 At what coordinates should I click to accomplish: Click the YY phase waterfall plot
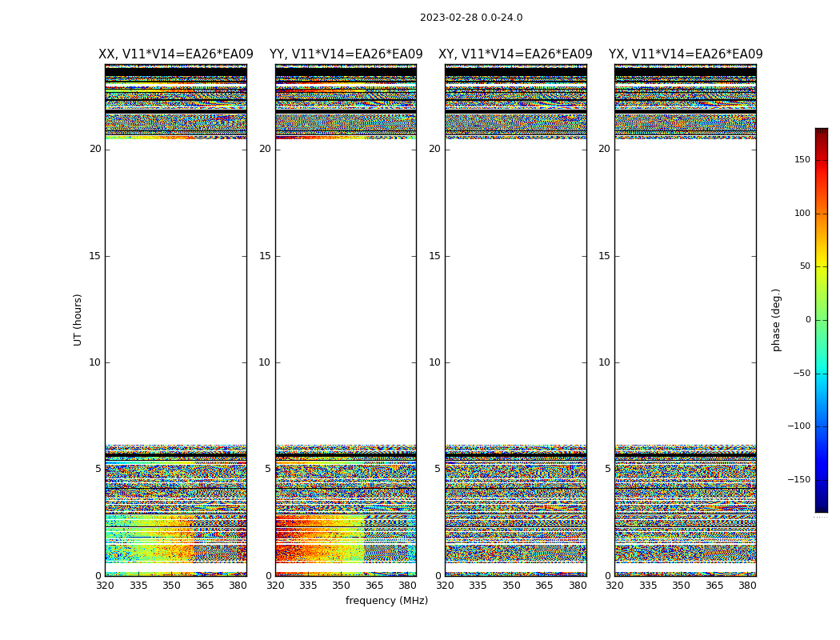[x=346, y=320]
